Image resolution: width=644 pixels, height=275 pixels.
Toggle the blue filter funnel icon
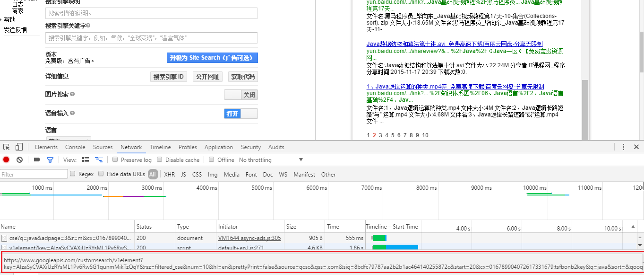click(x=50, y=160)
